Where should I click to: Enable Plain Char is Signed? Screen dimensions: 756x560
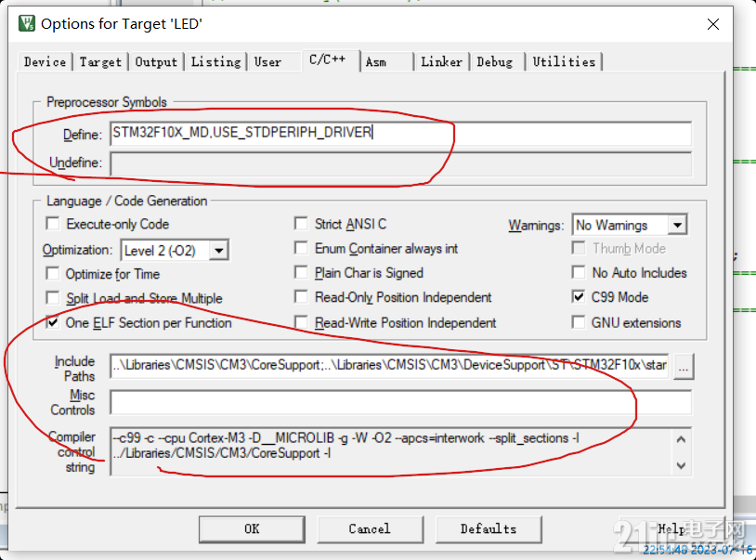pos(301,272)
